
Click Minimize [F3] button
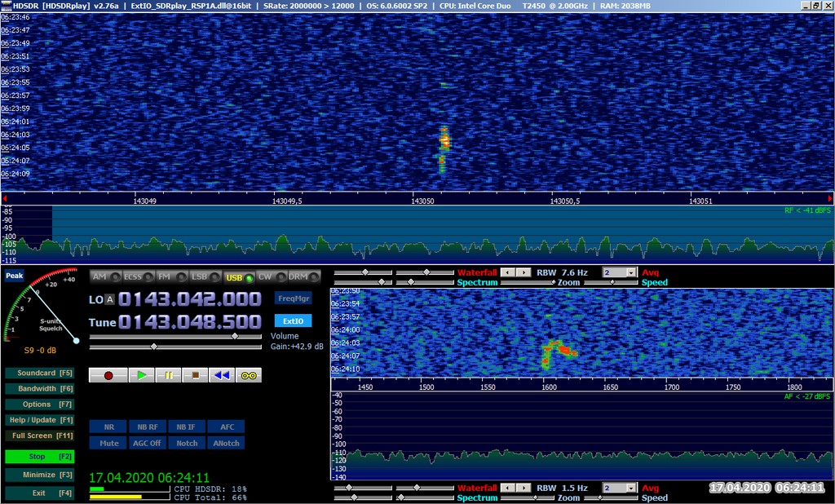39,475
